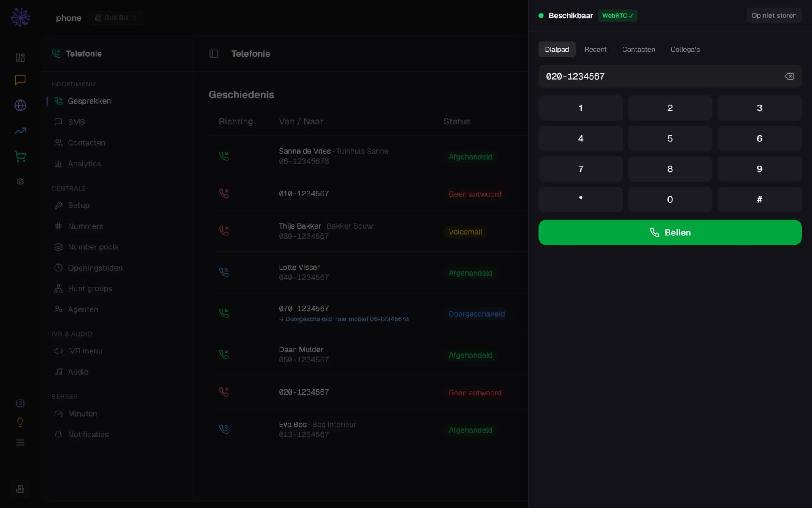Open IVR menu in sidebar
This screenshot has height=508, width=812.
pyautogui.click(x=117, y=351)
